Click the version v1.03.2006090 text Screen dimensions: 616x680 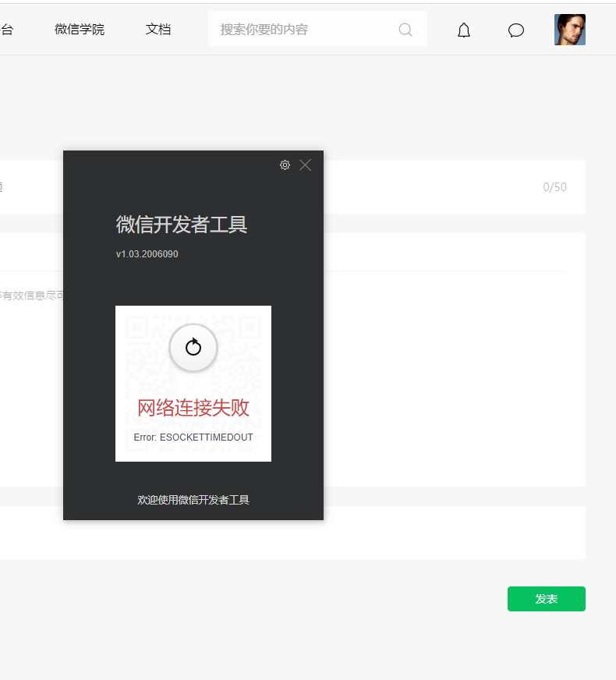tap(147, 254)
